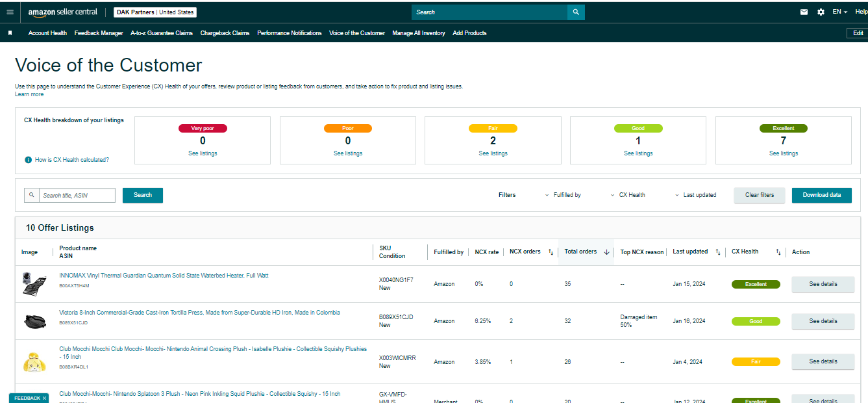Click the Isabelle plushie product thumbnail
Viewport: 868px width, 403px height.
click(34, 361)
